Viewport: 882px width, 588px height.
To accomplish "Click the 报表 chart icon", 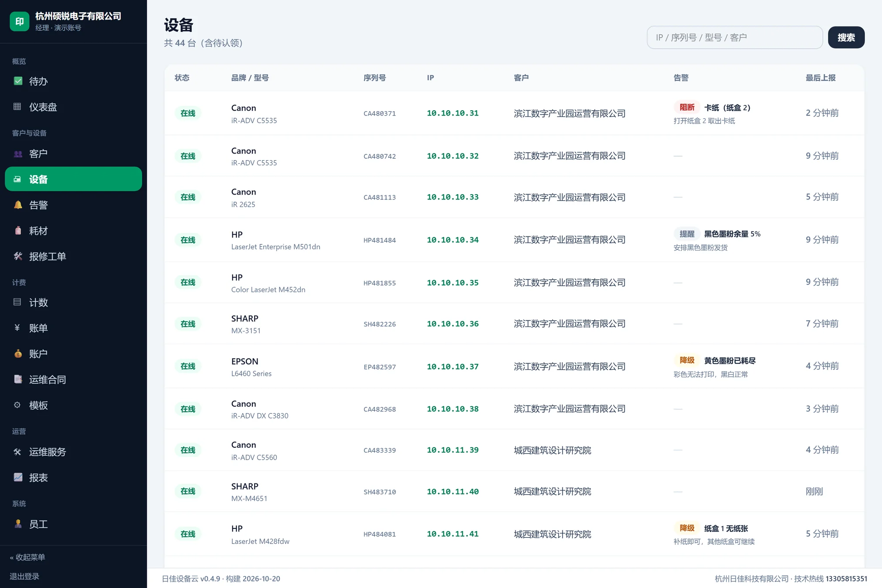I will (18, 477).
